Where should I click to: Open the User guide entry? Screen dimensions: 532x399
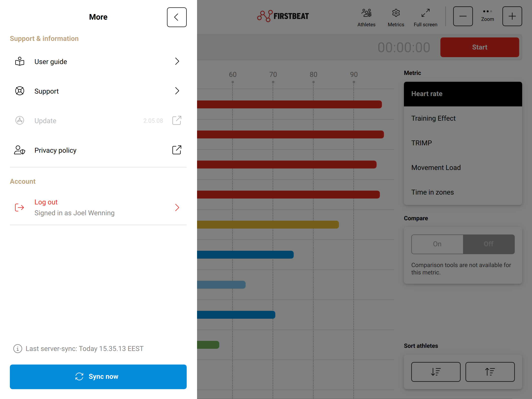(98, 61)
